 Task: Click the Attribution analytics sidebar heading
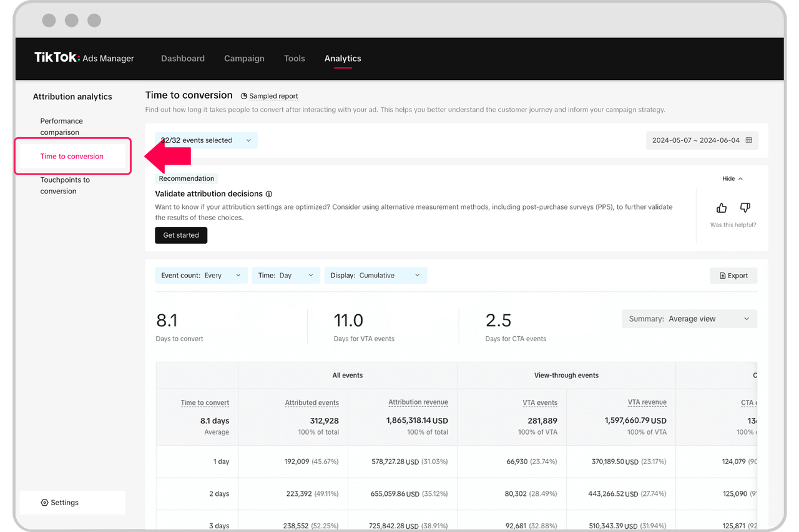click(x=72, y=97)
